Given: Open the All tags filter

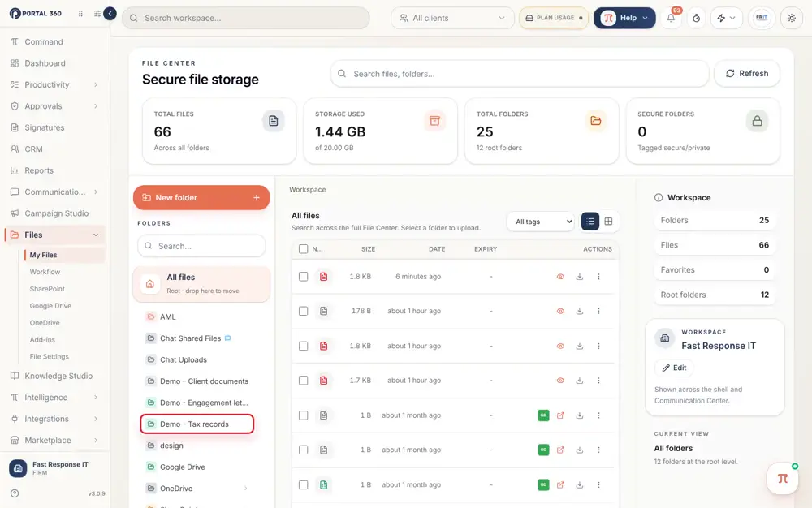Looking at the screenshot, I should (541, 222).
